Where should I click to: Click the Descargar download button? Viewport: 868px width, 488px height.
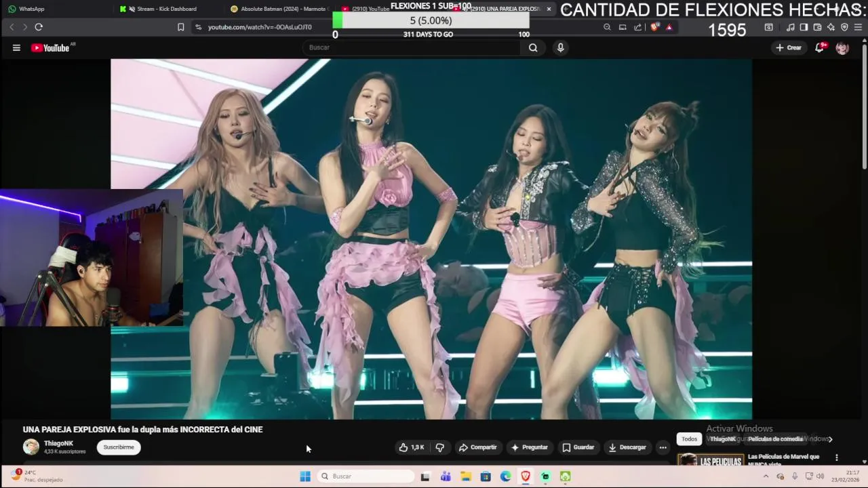point(627,447)
